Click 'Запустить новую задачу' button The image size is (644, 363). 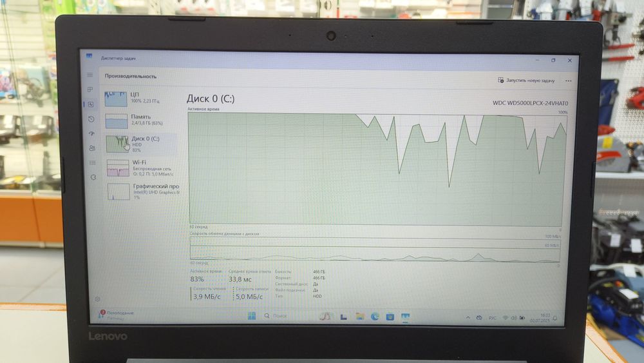click(x=526, y=81)
